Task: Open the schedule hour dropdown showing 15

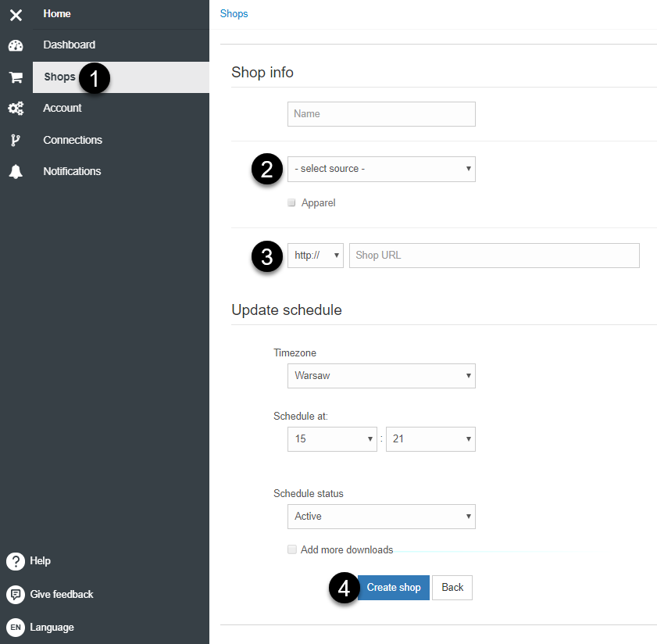Action: (x=332, y=439)
